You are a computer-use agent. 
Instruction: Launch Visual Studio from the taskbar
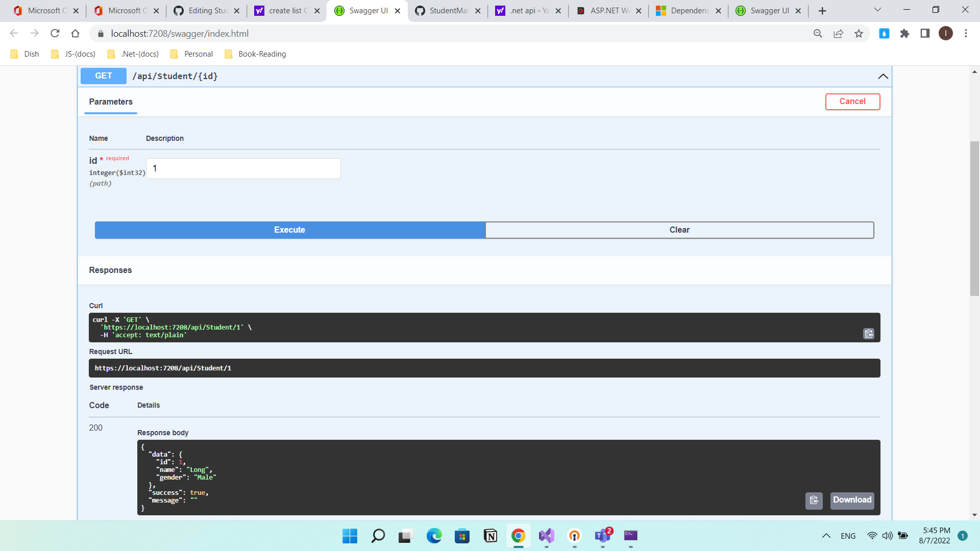tap(546, 536)
